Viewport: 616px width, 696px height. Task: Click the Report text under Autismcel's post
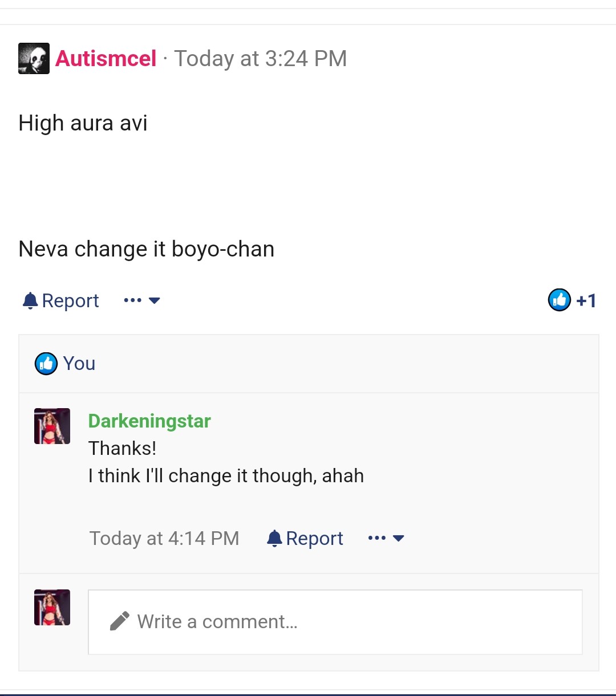[70, 300]
